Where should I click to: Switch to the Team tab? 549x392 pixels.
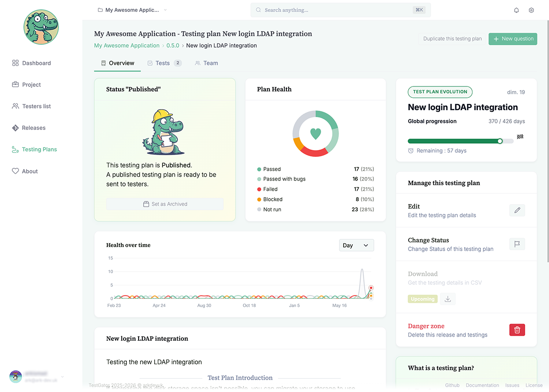point(206,63)
